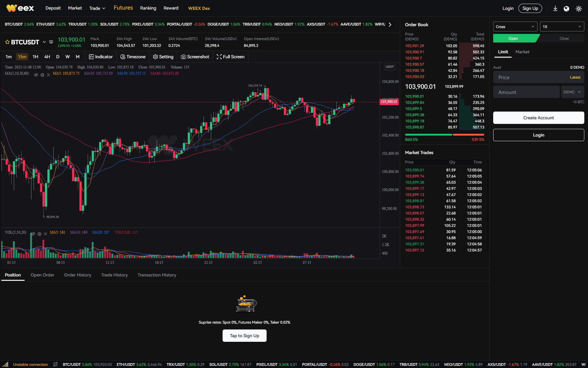Click the download app icon in the header
The height and width of the screenshot is (368, 588).
click(555, 8)
